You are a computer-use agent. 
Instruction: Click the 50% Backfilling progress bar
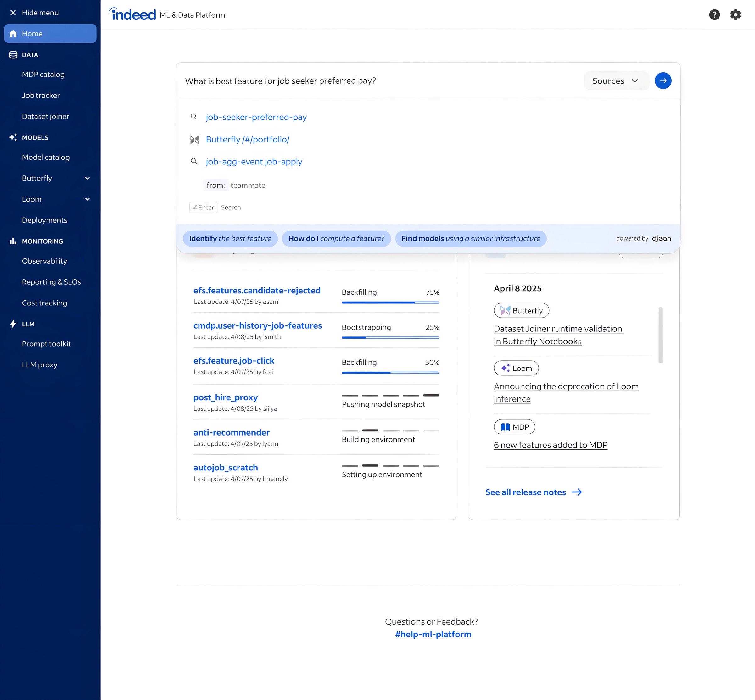point(390,373)
